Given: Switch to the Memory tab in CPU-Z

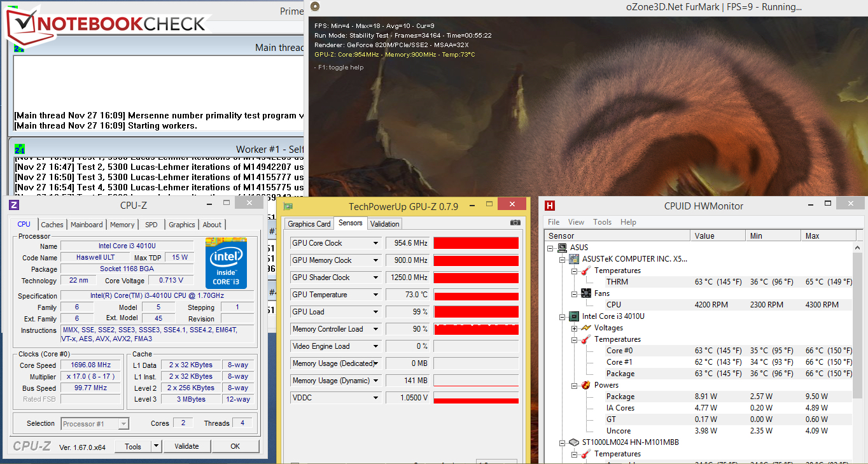Looking at the screenshot, I should click(x=122, y=225).
